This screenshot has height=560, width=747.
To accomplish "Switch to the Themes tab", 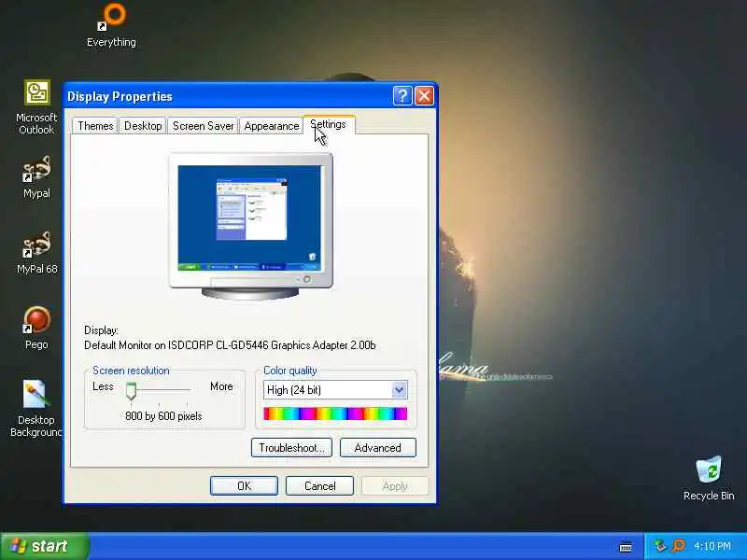I will point(95,126).
